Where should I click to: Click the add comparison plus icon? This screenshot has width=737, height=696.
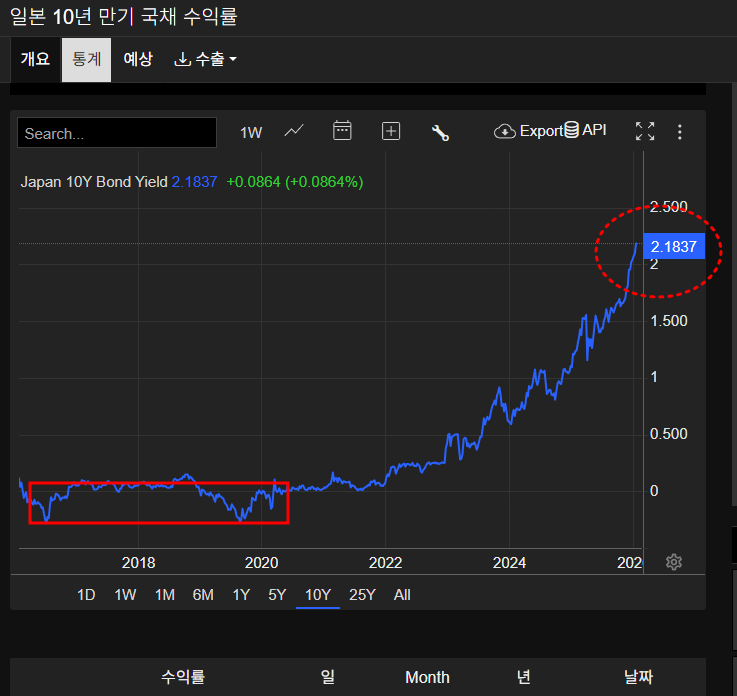391,131
